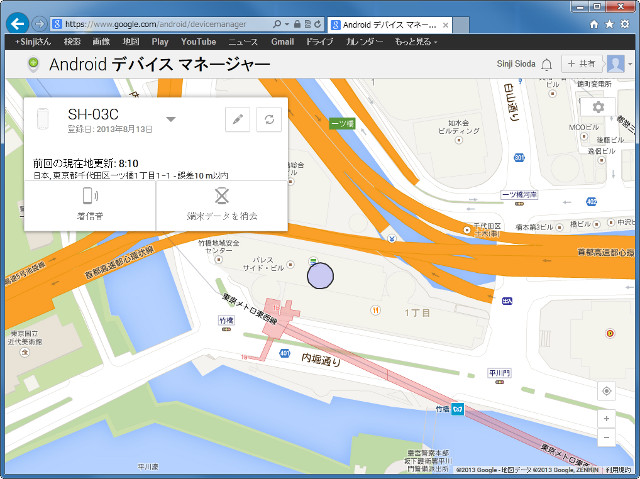
Task: Click the 内堀通り road label
Action: point(321,359)
